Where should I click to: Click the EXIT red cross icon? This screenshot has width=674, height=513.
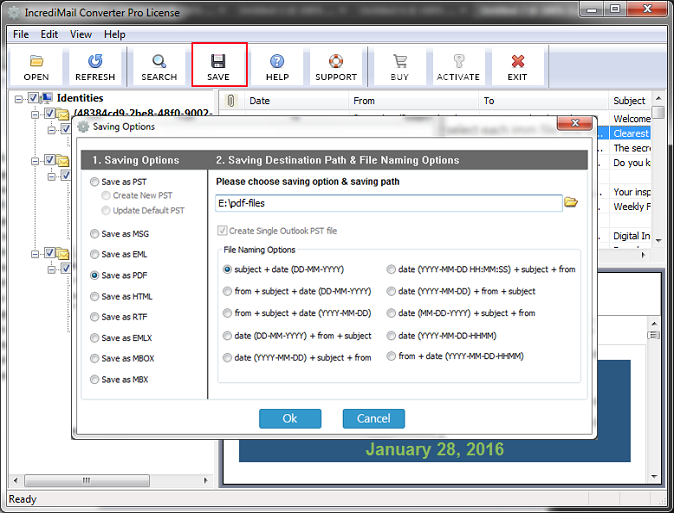point(518,61)
